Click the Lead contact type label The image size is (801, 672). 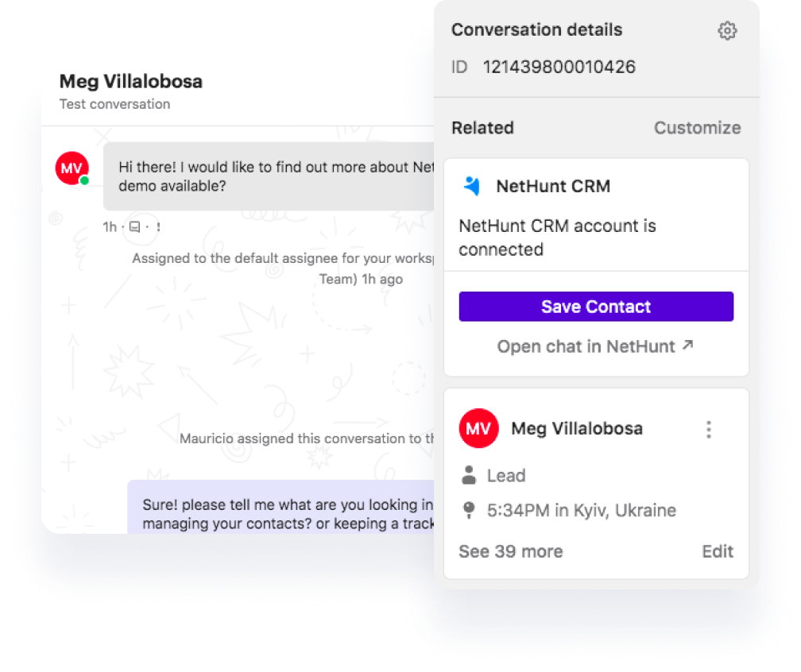[505, 475]
